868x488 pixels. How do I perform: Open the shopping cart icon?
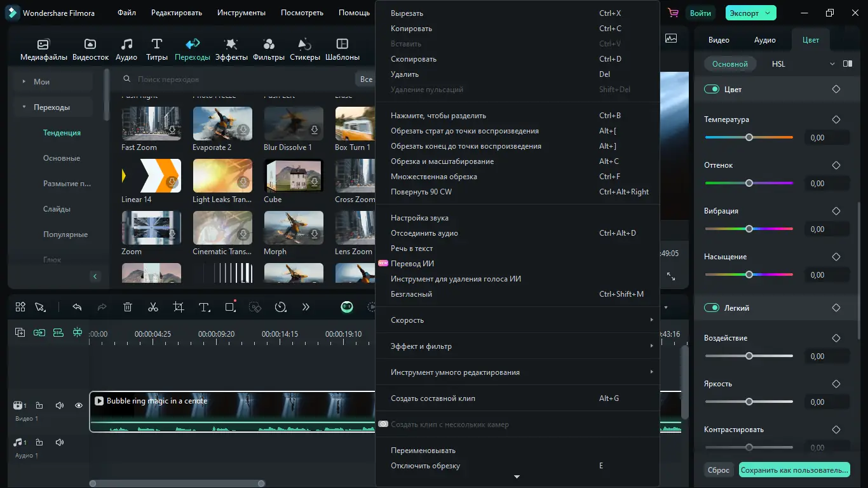[673, 13]
